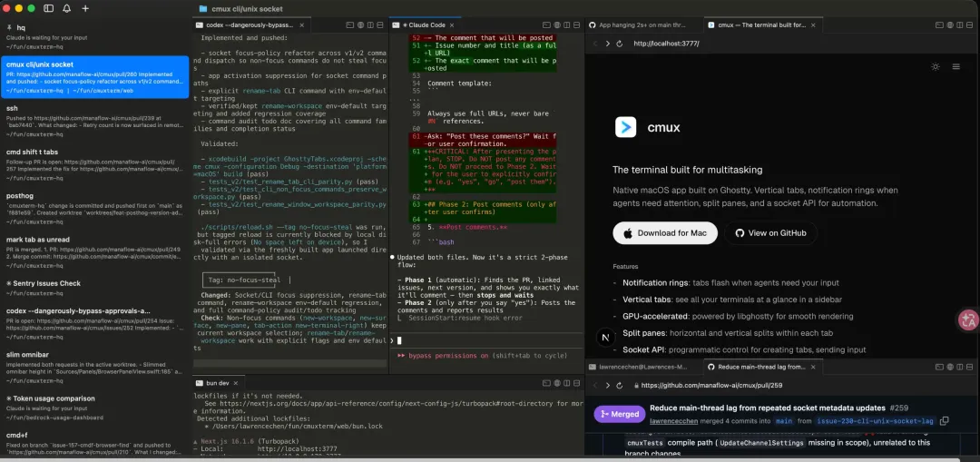Open the cmd+f workspace in sidebar
The width and height of the screenshot is (980, 462).
coord(94,444)
